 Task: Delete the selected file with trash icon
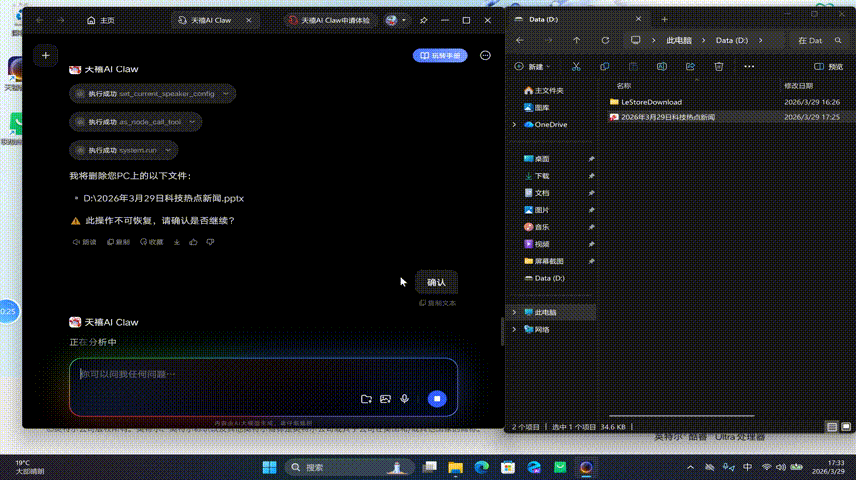click(x=719, y=67)
